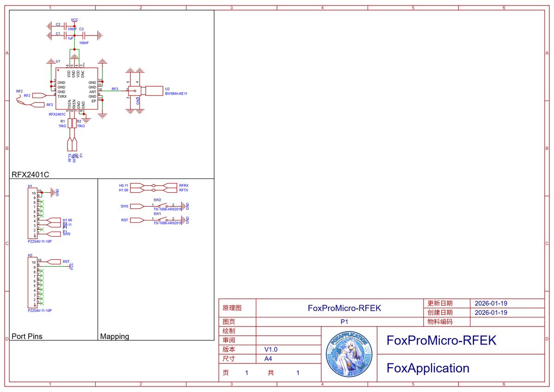This screenshot has height=392, width=554.
Task: Click the TXEN pin label on U1
Action: 69,104
